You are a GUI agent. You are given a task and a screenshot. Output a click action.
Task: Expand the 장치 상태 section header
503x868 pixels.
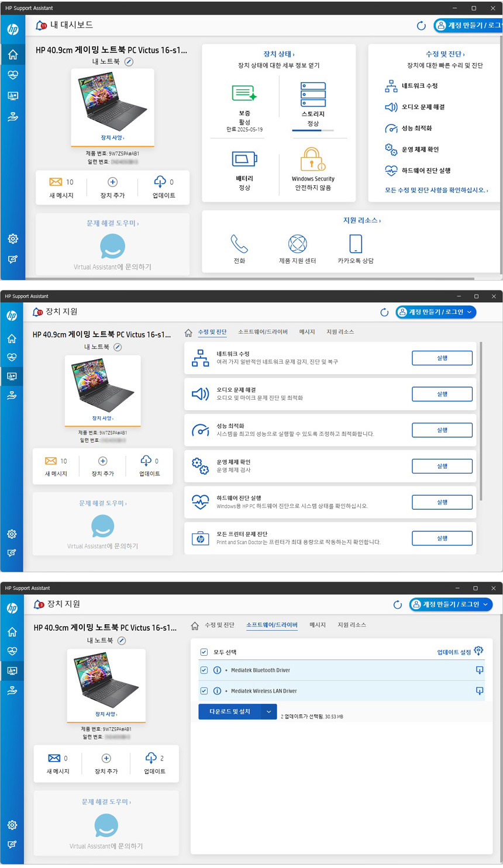click(278, 54)
